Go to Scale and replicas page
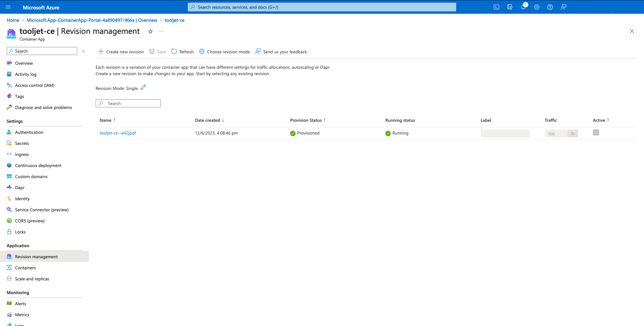Image resolution: width=644 pixels, height=326 pixels. point(32,279)
